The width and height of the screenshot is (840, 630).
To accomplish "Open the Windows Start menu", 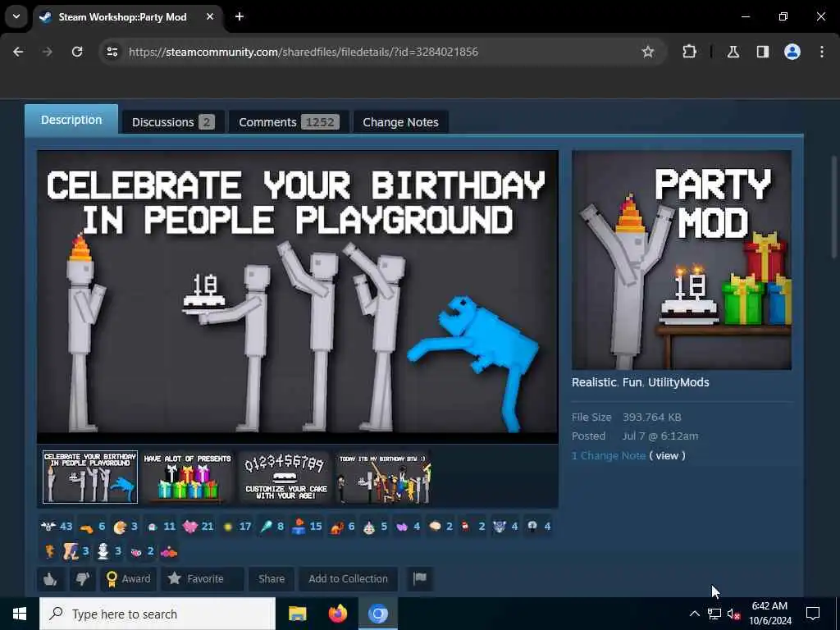I will point(20,614).
